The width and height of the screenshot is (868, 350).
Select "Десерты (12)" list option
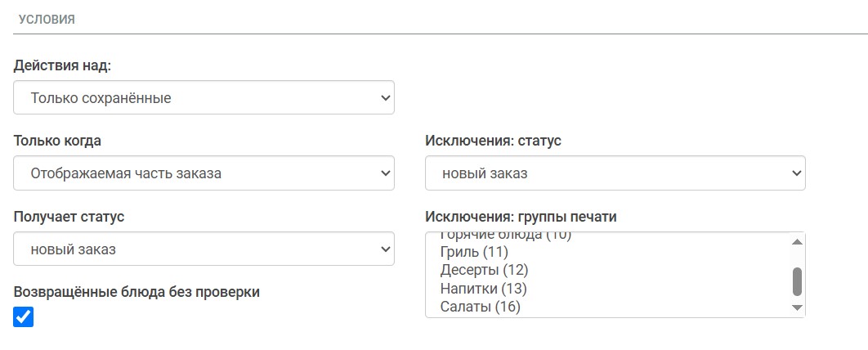click(x=485, y=270)
